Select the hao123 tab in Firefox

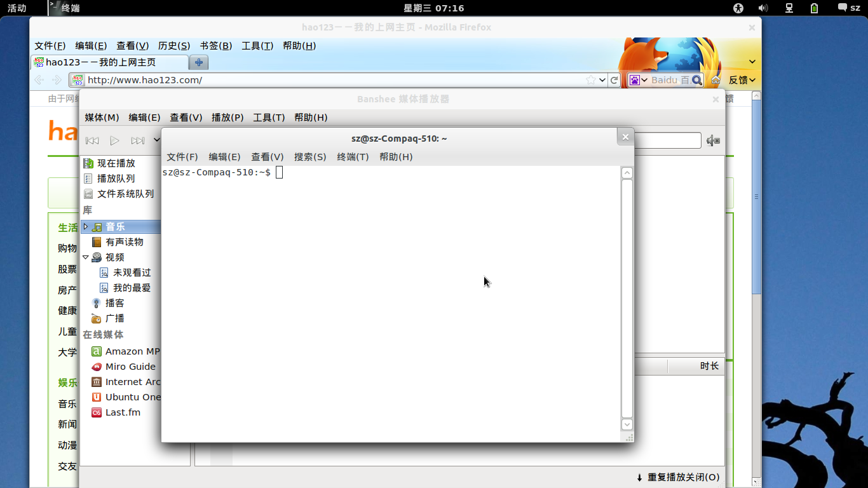pos(109,62)
